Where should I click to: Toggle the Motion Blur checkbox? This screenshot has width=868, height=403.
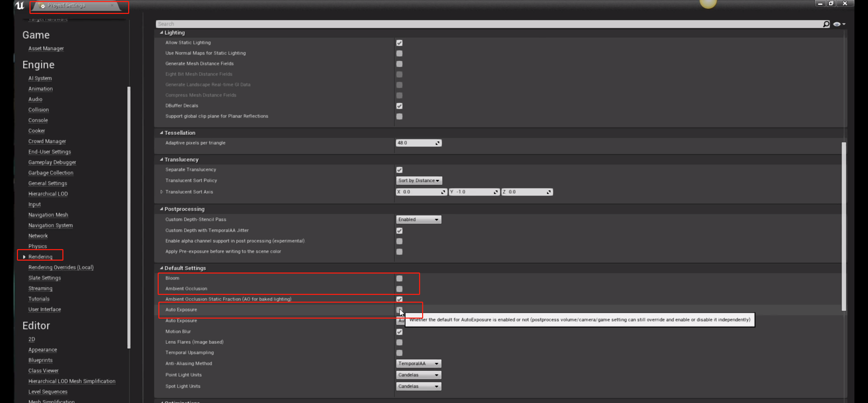[x=399, y=332]
